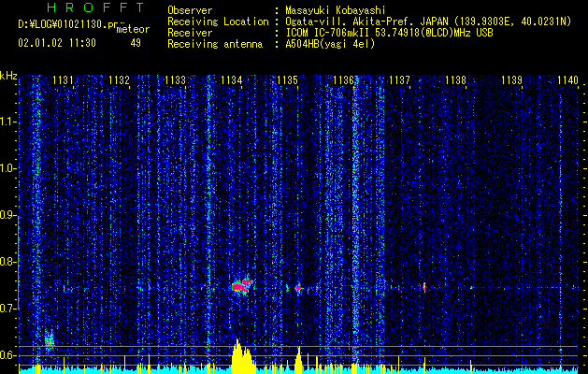Click the 'Observer' field label
588x374 pixels.
click(190, 10)
